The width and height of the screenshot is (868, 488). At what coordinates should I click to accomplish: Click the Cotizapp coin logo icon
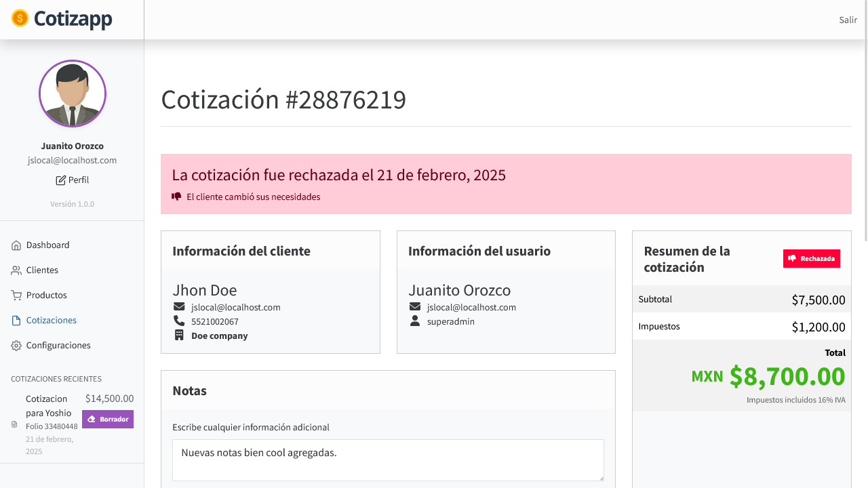[20, 18]
